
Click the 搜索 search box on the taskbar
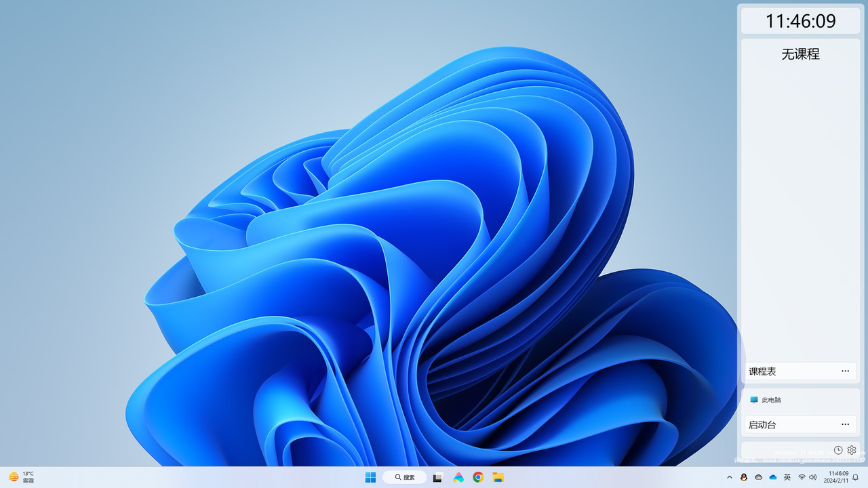pos(404,477)
